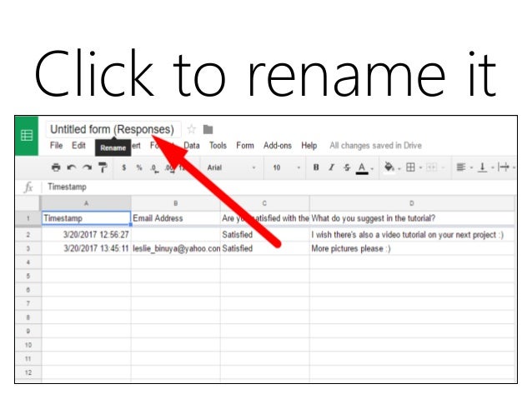Click Satisfied cell in row 2
532x399 pixels.
pos(264,234)
